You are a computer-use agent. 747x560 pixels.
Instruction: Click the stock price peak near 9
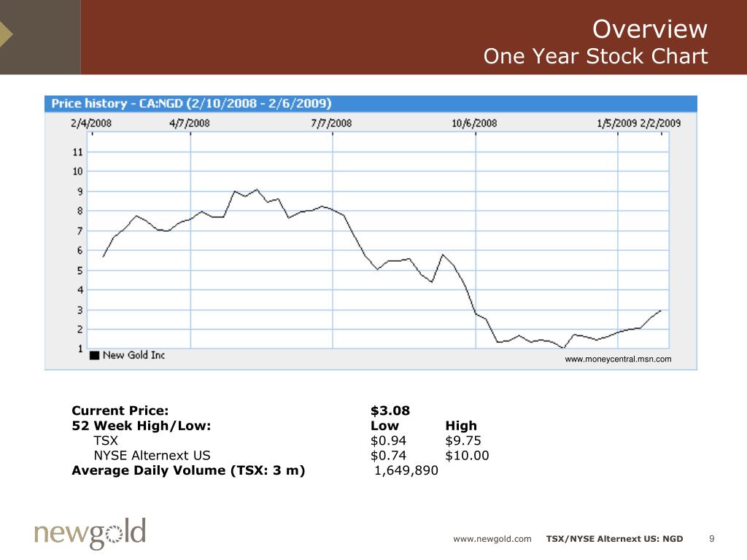[257, 190]
